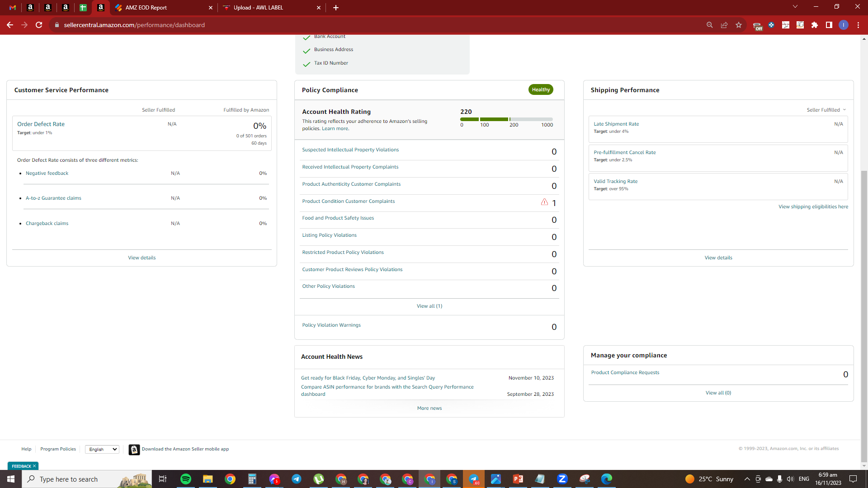Read Black Friday news article
This screenshot has height=488, width=868.
[368, 378]
